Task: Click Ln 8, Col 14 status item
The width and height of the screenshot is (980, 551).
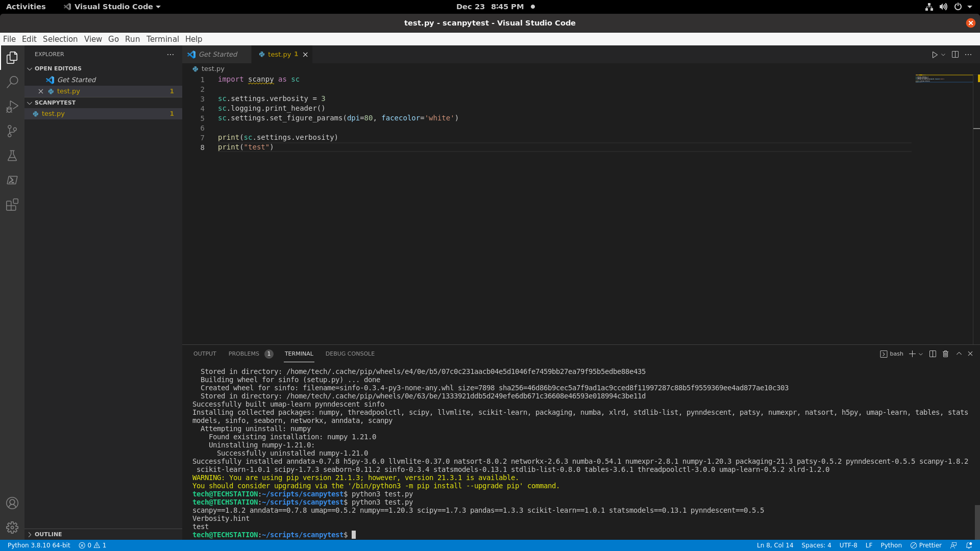Action: [x=774, y=545]
